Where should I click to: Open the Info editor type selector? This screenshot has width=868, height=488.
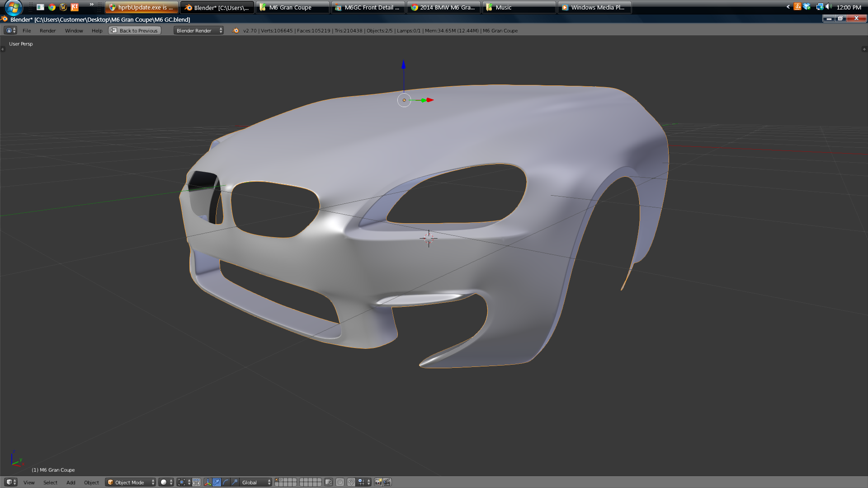click(10, 30)
